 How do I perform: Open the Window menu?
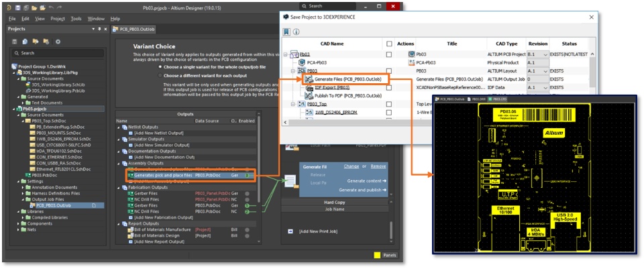click(x=96, y=19)
